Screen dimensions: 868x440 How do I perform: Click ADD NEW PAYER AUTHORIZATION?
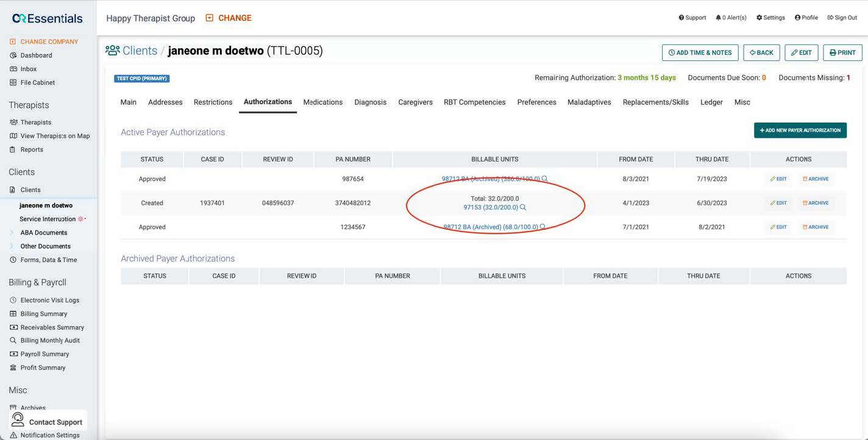click(x=800, y=130)
